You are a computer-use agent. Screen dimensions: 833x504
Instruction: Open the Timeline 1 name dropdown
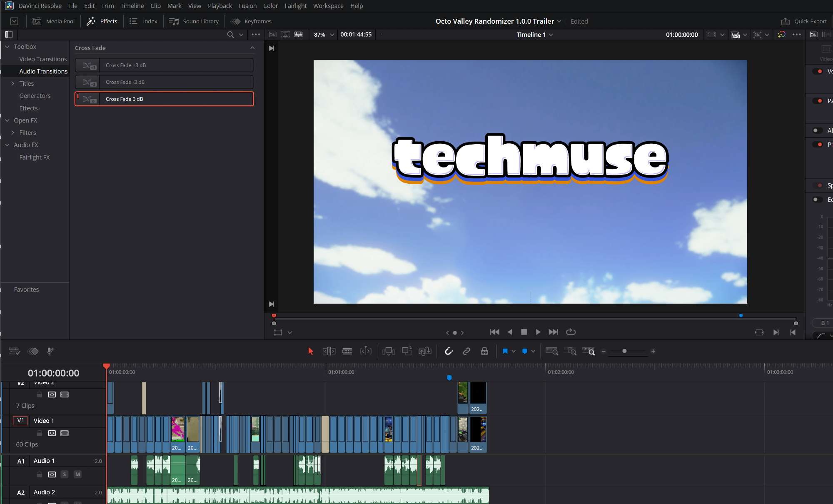(x=551, y=35)
